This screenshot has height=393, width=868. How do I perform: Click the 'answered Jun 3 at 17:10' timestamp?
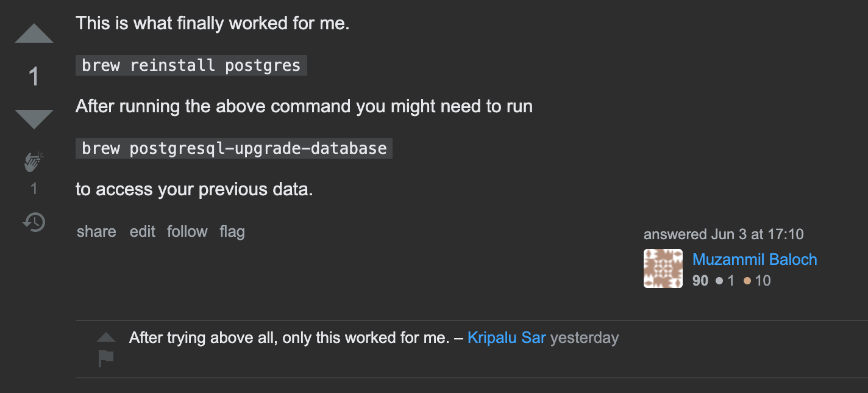724,234
